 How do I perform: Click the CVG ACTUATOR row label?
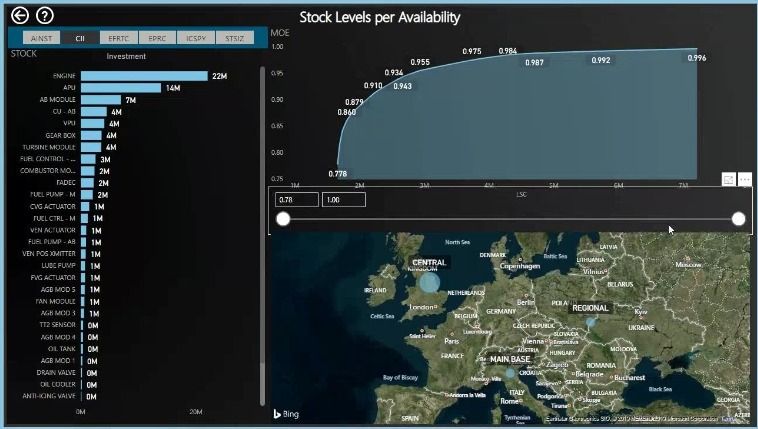53,207
